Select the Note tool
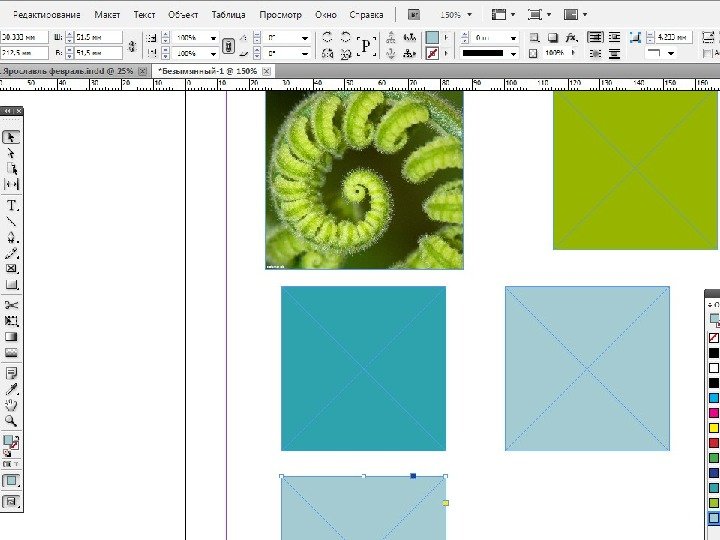The height and width of the screenshot is (540, 720). point(11,373)
